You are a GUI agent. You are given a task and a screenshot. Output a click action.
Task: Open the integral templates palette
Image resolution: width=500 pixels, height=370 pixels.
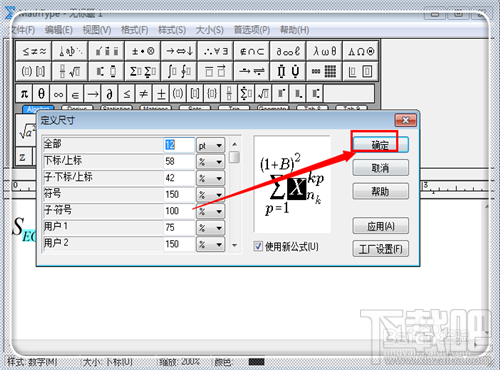(179, 71)
